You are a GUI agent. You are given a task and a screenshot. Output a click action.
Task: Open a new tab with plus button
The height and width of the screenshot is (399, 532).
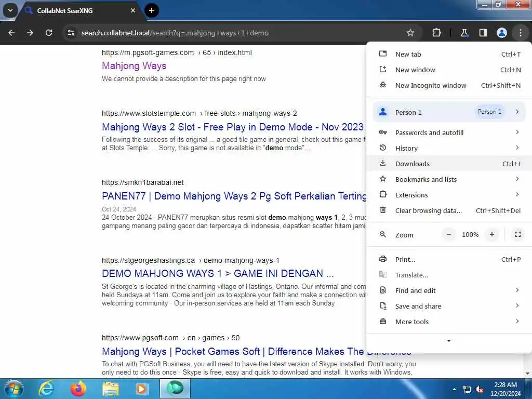click(151, 10)
